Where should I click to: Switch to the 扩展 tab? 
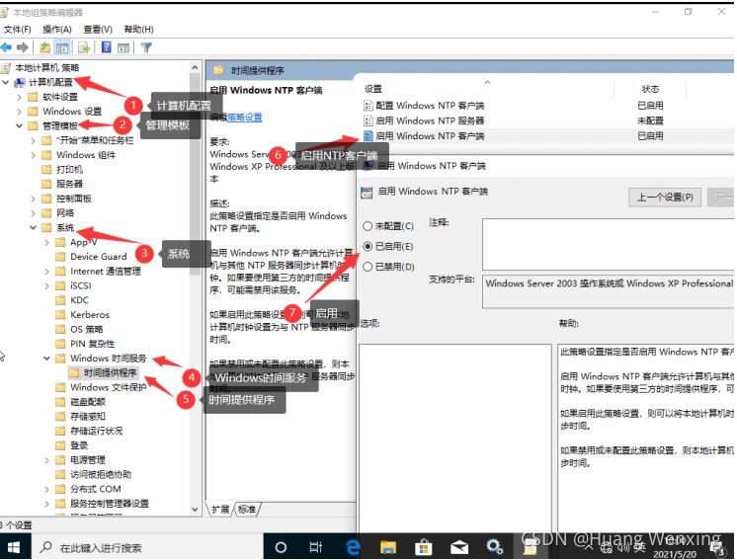[220, 510]
